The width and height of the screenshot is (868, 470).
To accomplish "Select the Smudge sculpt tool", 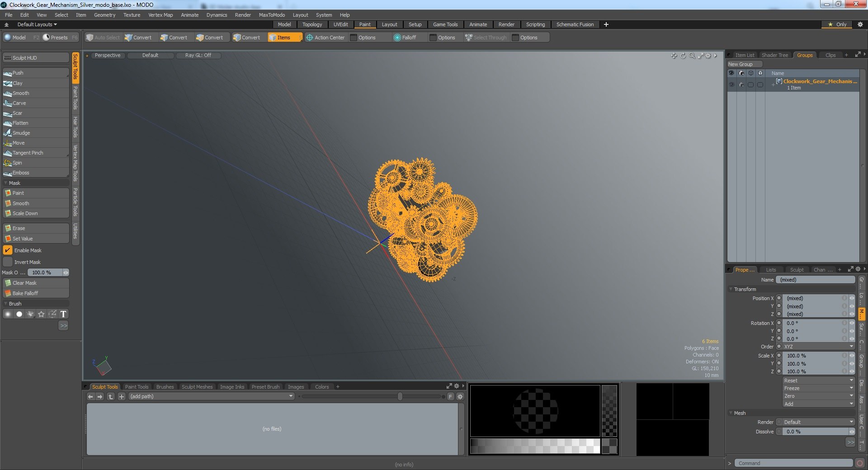I will (x=36, y=133).
